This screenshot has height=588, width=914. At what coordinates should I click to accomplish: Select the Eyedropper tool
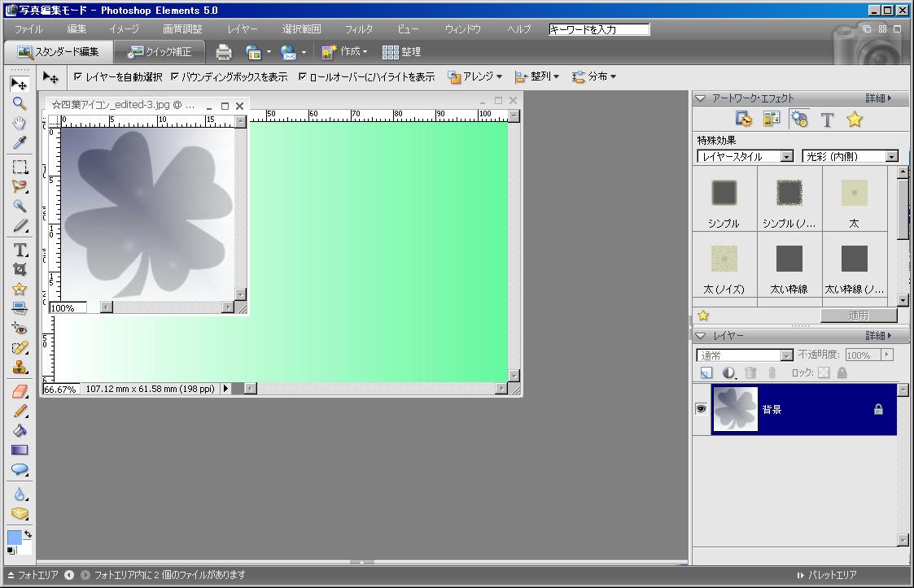tap(20, 144)
